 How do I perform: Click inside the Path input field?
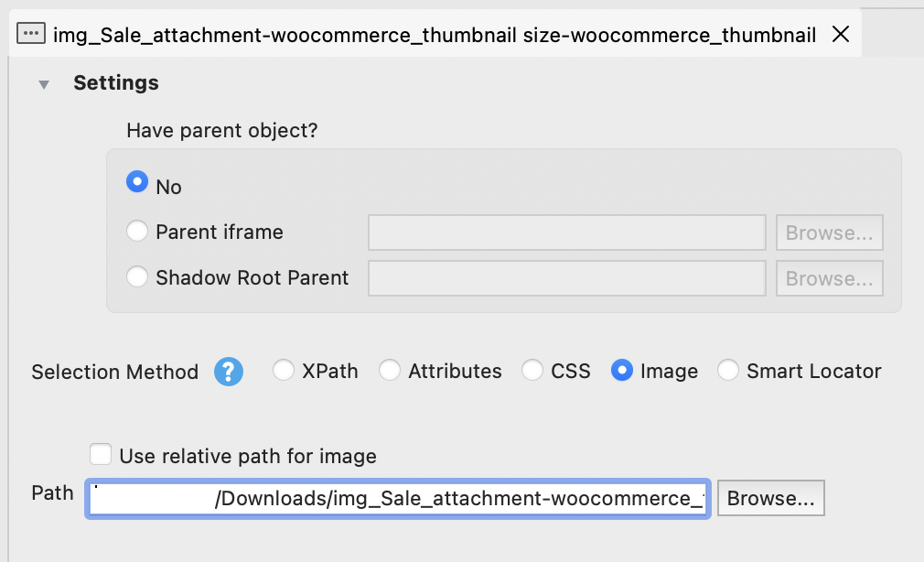[398, 497]
